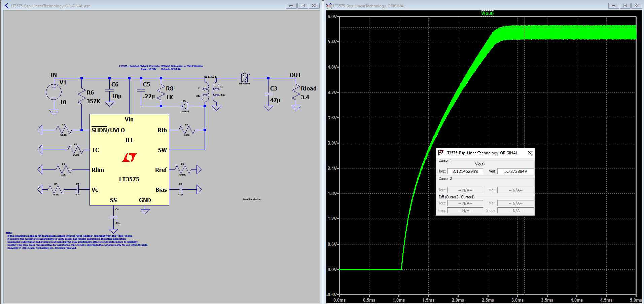
Task: Click the red LT logo on U1
Action: [x=129, y=157]
